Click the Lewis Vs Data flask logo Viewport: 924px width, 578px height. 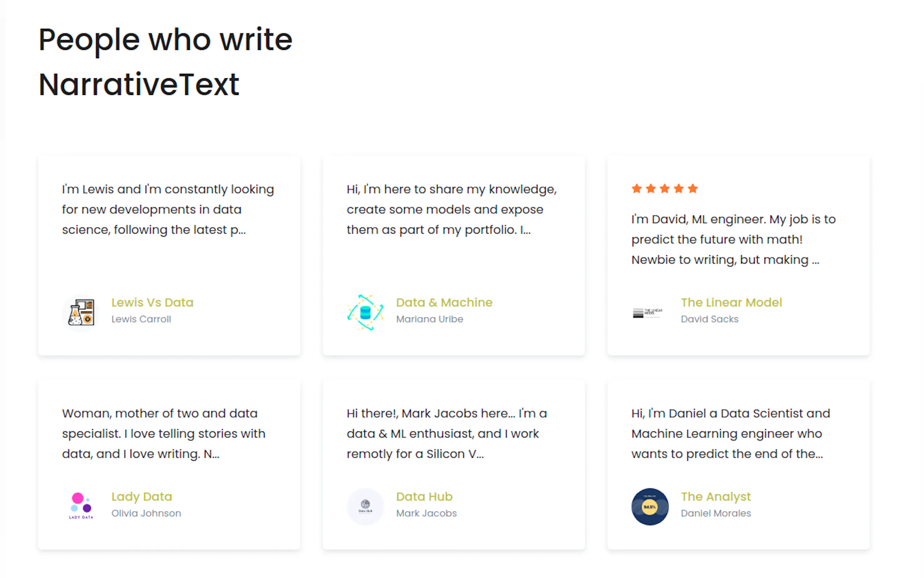[81, 312]
